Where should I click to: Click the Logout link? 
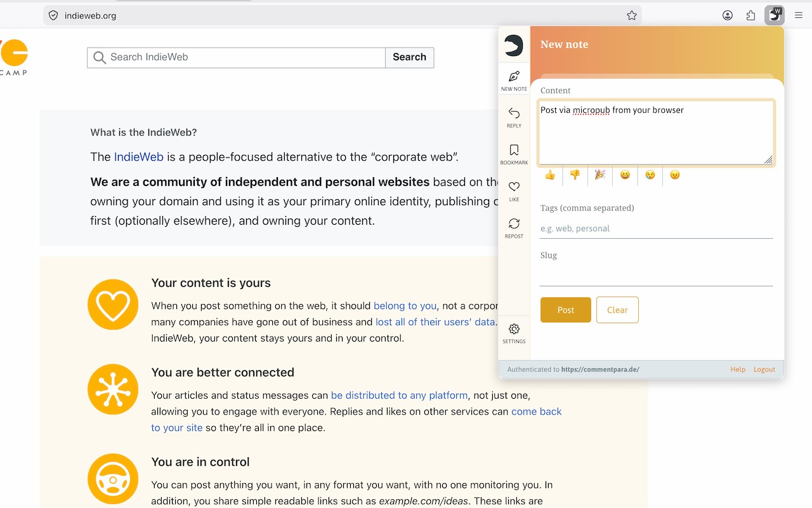[x=764, y=370]
